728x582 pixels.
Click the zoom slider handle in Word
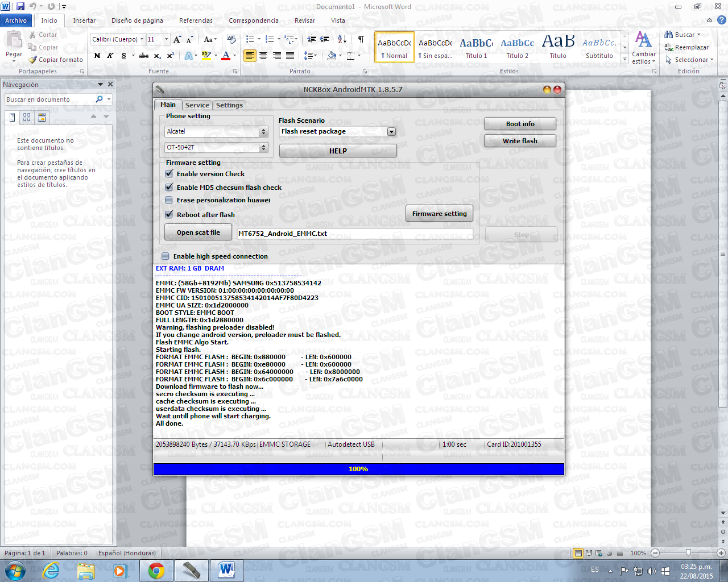[x=688, y=552]
